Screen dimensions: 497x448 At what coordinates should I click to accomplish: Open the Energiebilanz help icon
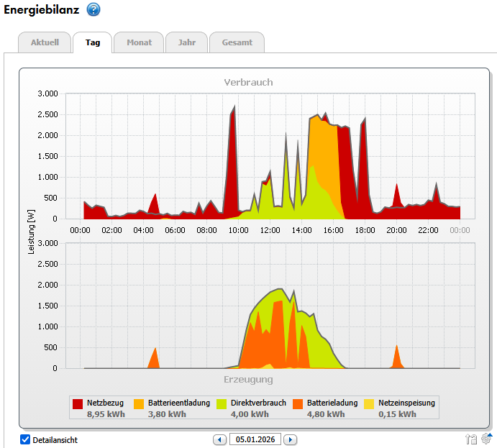(94, 9)
